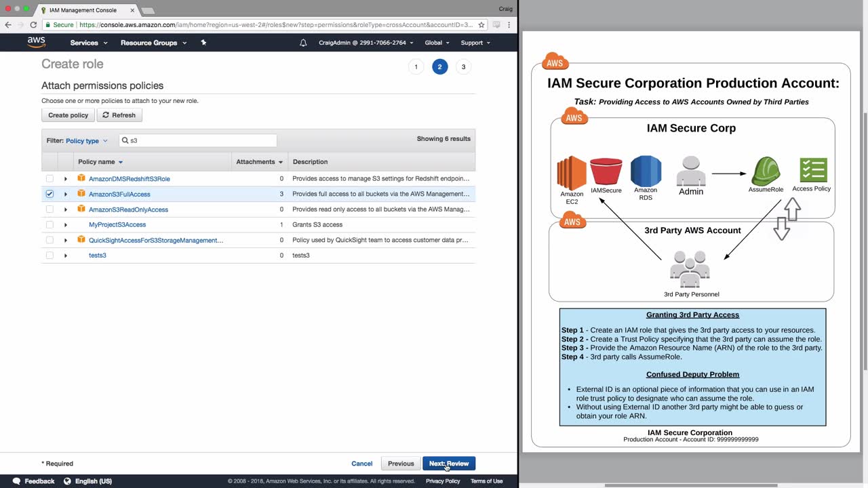Expand the tests3 policy row
Viewport: 868px width, 488px height.
[x=66, y=256]
